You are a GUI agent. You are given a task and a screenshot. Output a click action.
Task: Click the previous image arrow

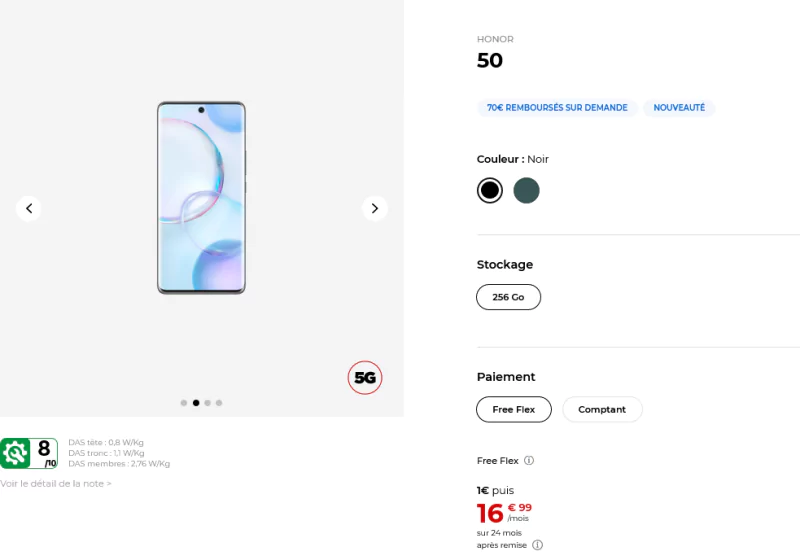[29, 208]
